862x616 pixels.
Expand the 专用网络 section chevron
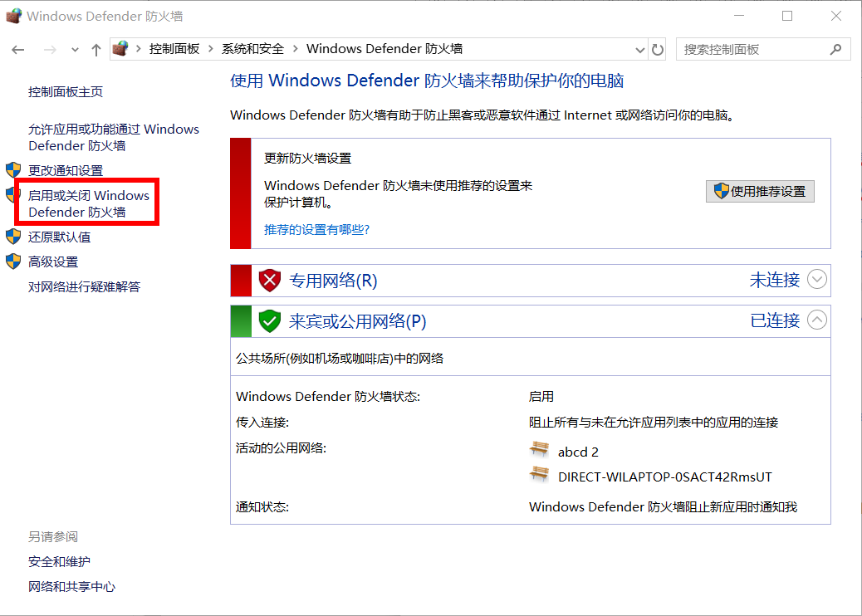coord(817,279)
